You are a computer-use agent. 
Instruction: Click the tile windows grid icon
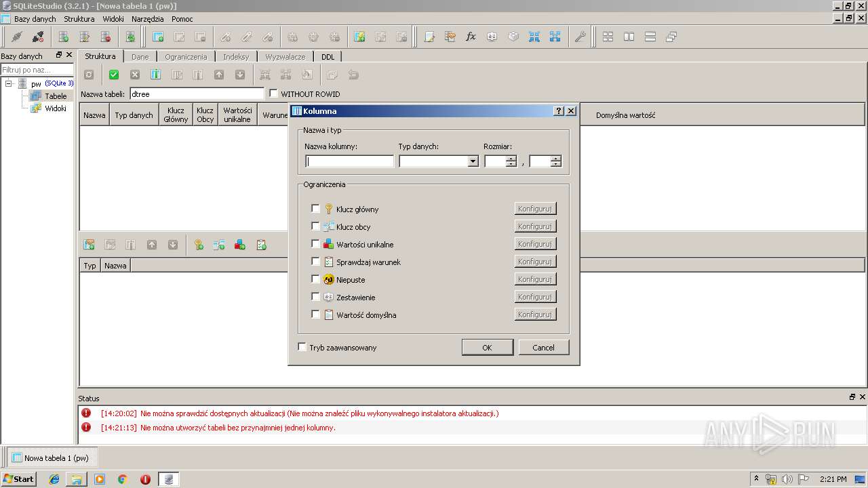pyautogui.click(x=608, y=37)
